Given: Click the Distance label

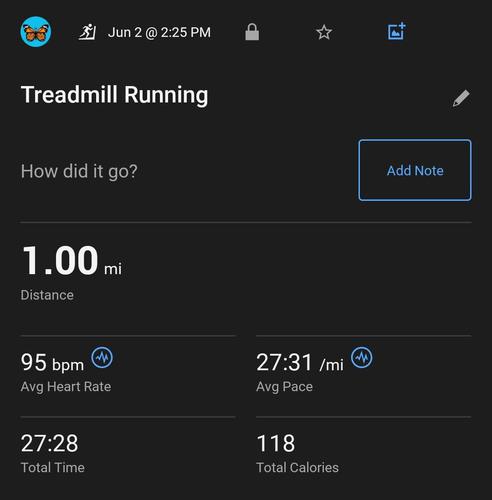Looking at the screenshot, I should pyautogui.click(x=47, y=295).
